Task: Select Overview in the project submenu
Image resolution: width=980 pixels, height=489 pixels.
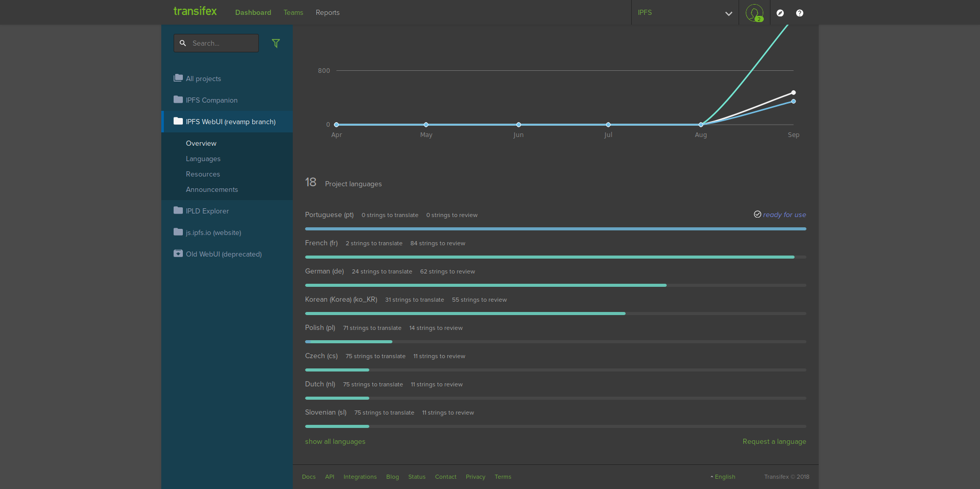Action: pos(201,143)
